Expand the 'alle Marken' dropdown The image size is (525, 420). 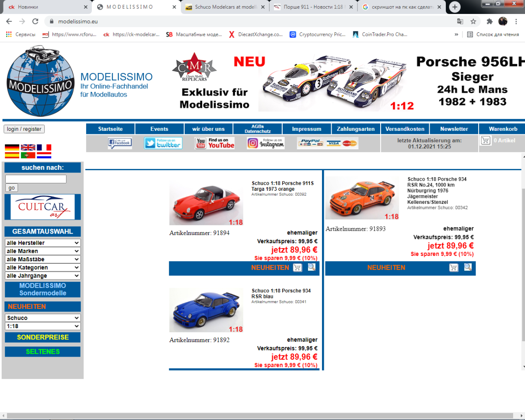coord(43,251)
